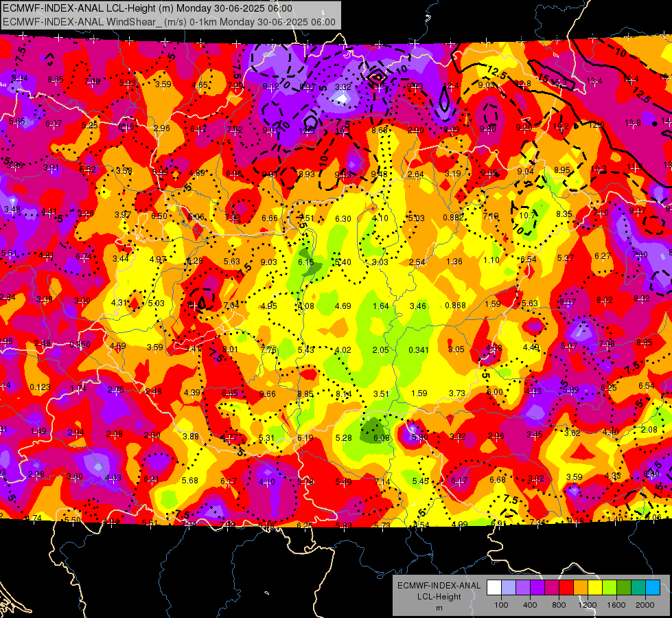672x618 pixels.
Task: Click the sky blue legend swatch
Action: pos(653,588)
